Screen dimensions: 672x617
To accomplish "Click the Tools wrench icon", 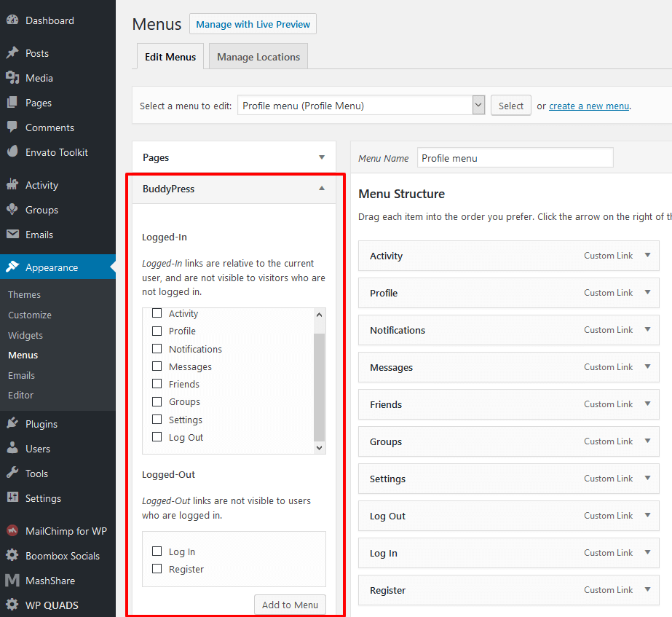I will pyautogui.click(x=12, y=473).
